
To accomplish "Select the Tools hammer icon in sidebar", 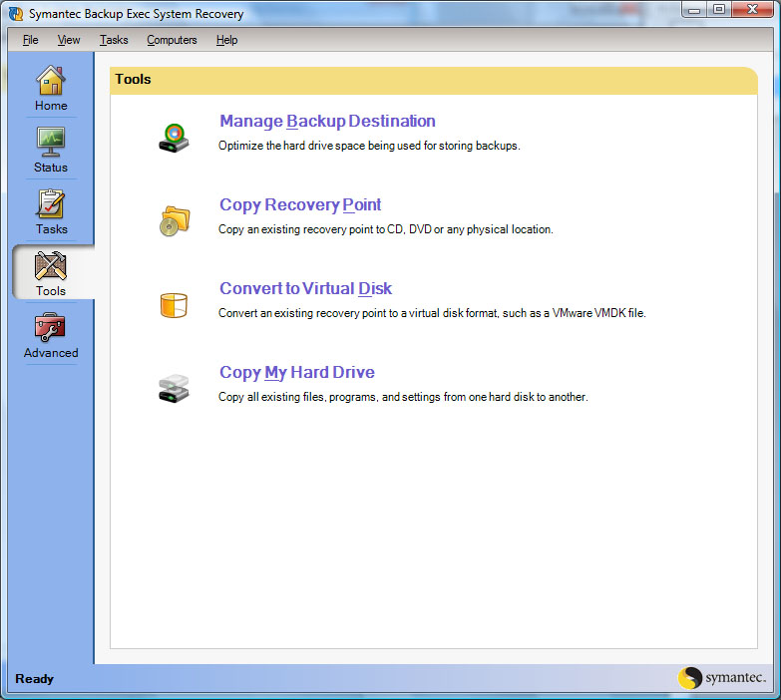I will coord(51,265).
